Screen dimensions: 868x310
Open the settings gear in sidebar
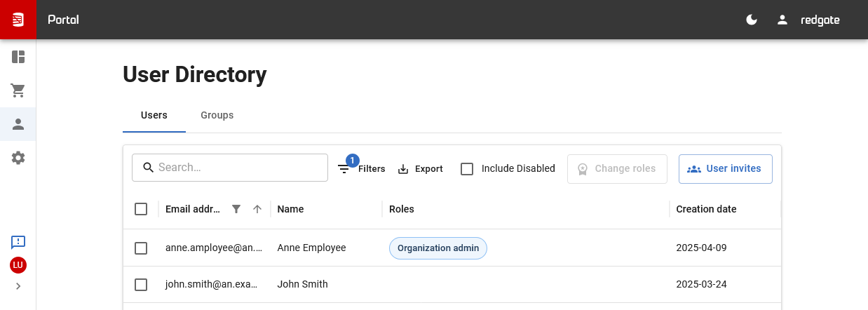(x=18, y=158)
